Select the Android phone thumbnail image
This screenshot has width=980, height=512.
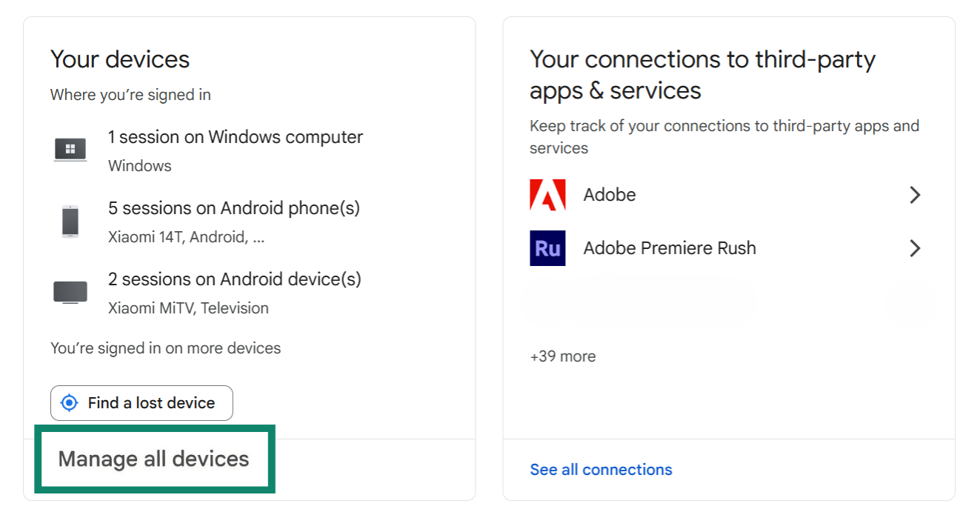tap(70, 220)
